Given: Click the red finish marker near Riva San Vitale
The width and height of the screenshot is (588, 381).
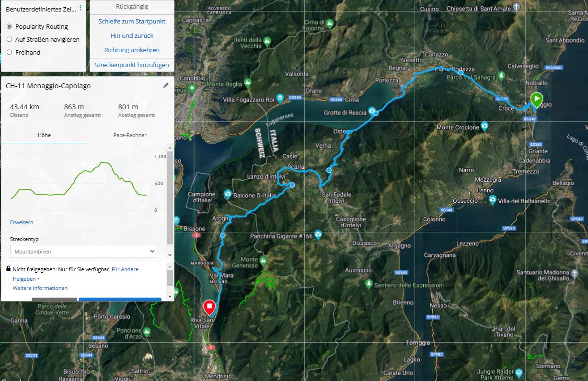Looking at the screenshot, I should (209, 307).
